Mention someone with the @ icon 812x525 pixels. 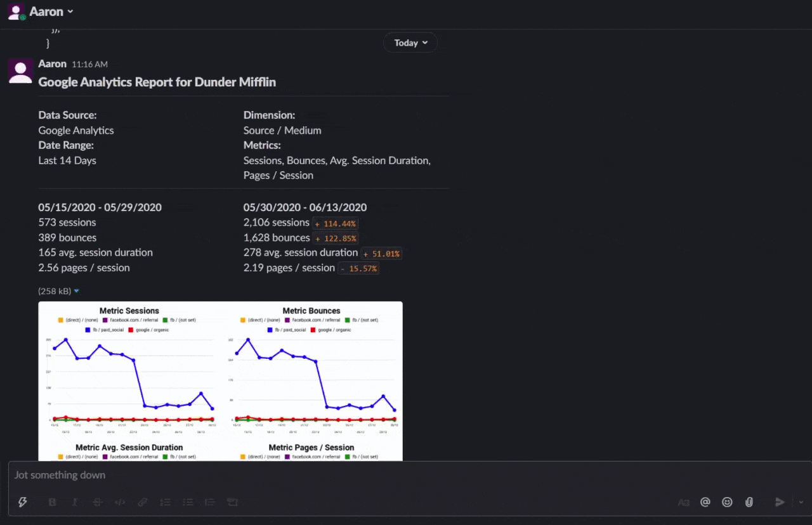[705, 502]
